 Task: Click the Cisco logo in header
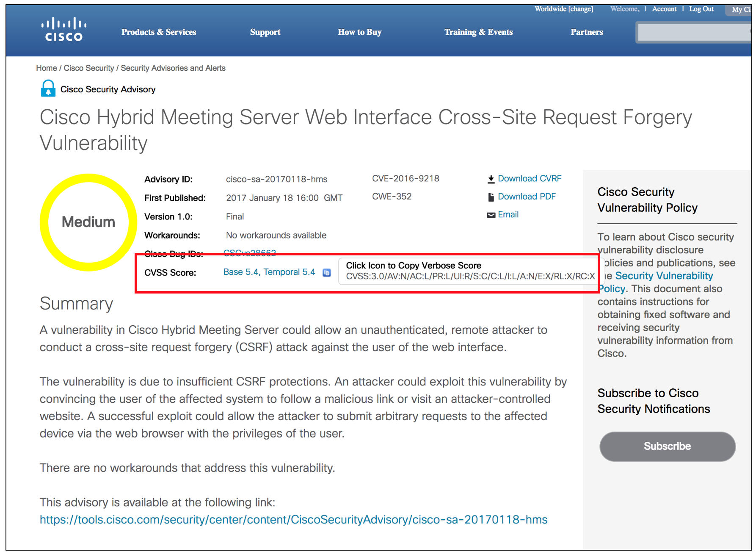click(64, 30)
